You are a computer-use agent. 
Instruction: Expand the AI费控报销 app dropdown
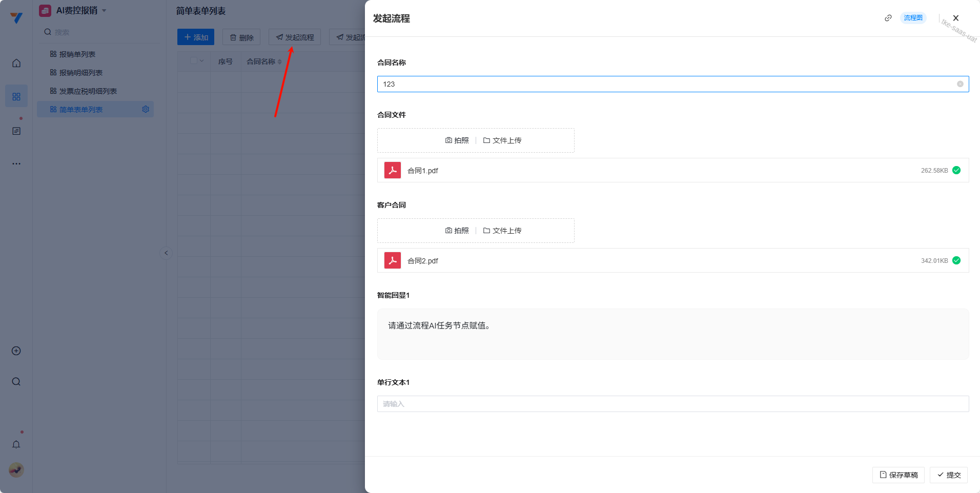pos(104,11)
